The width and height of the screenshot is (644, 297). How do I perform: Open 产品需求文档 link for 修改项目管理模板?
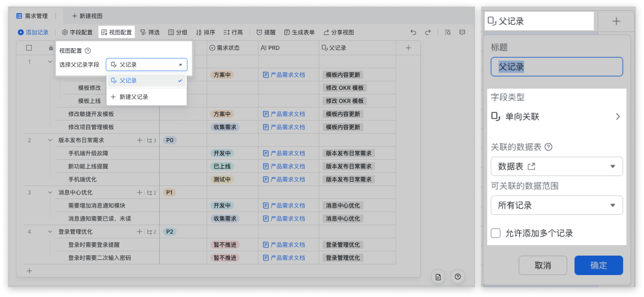(x=284, y=127)
